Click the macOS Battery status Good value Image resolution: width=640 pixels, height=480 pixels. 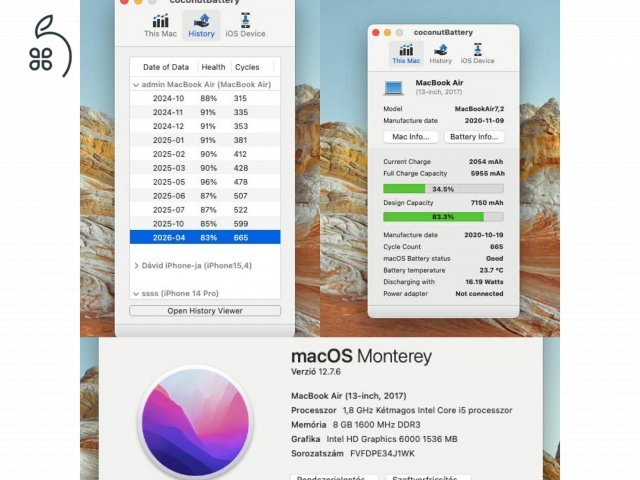495,259
